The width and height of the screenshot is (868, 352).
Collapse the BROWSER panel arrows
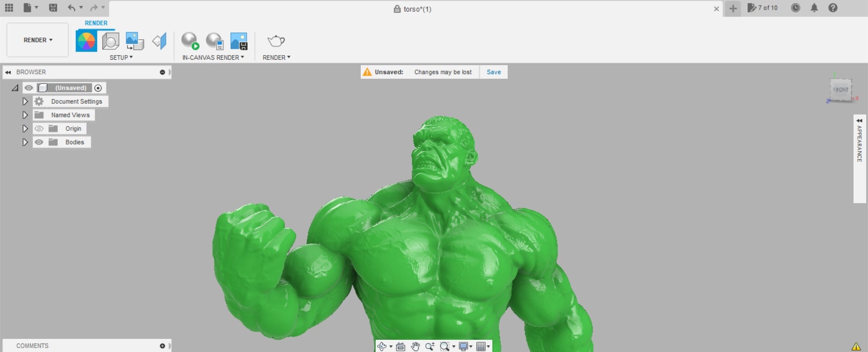click(8, 72)
